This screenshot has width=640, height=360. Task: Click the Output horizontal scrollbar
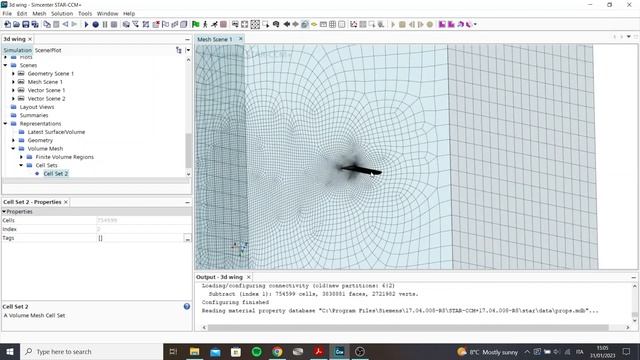tap(408, 327)
